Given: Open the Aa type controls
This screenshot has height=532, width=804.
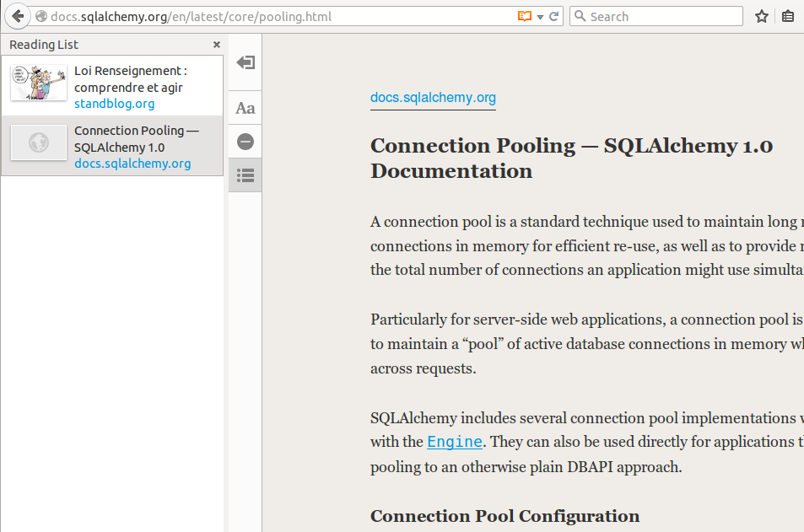Looking at the screenshot, I should tap(246, 108).
